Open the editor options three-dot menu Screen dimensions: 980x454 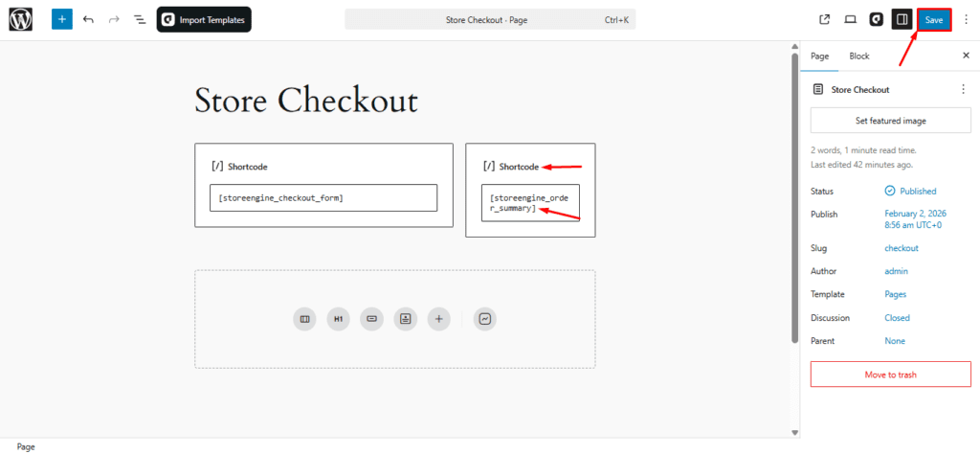[966, 20]
